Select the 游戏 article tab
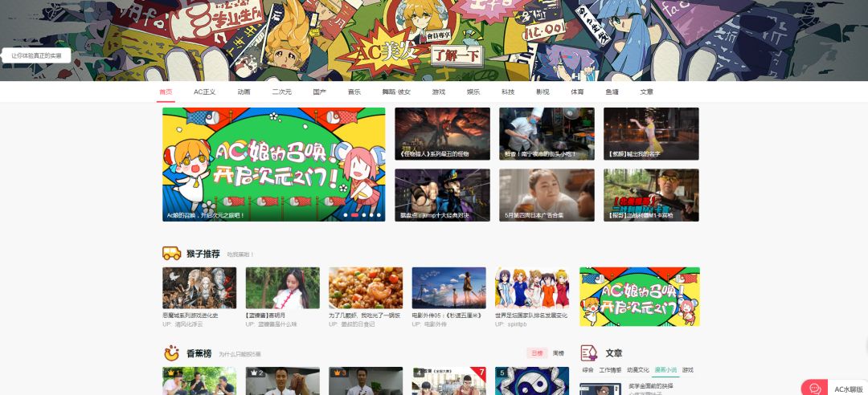The width and height of the screenshot is (868, 395). 687,369
